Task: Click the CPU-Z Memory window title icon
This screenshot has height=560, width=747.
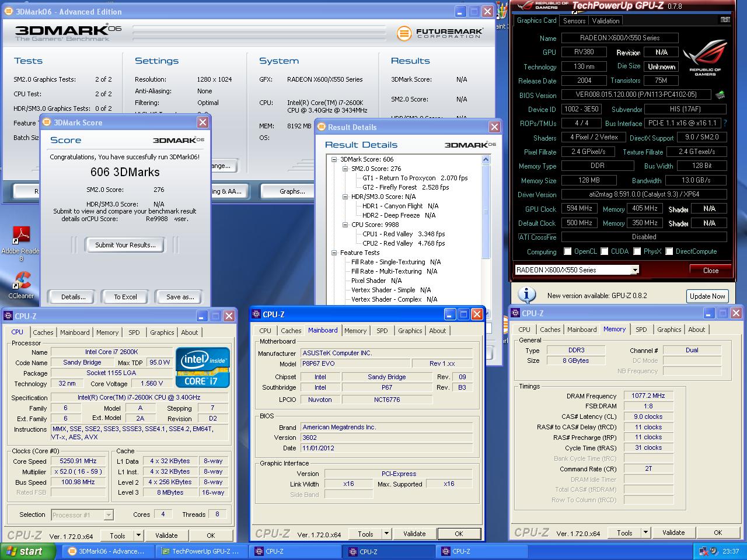Action: click(x=515, y=313)
